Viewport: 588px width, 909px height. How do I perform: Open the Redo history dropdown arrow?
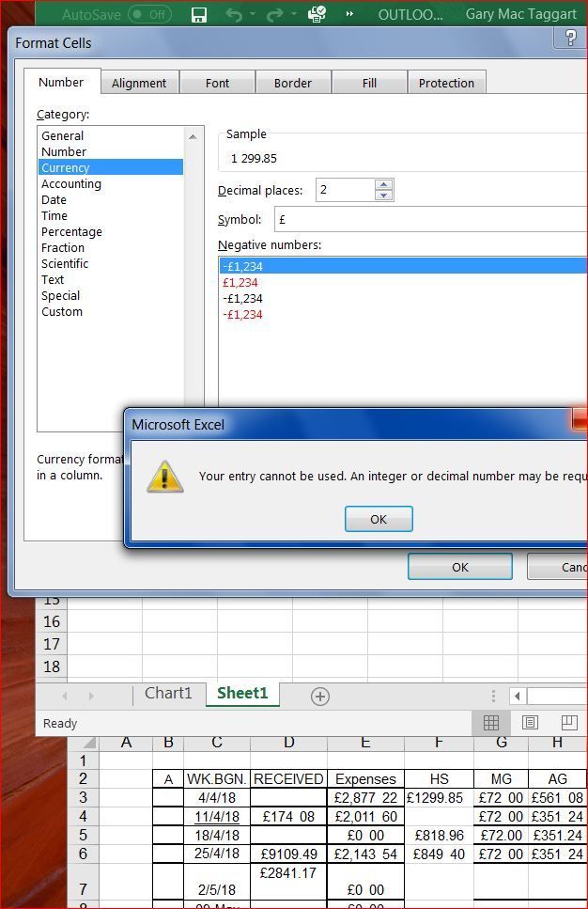coord(294,14)
